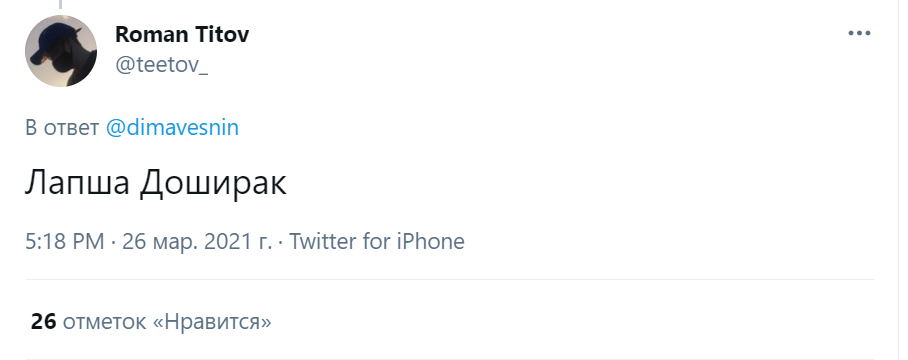
Task: Select the date 26 мар. 2021 г.
Action: click(197, 241)
